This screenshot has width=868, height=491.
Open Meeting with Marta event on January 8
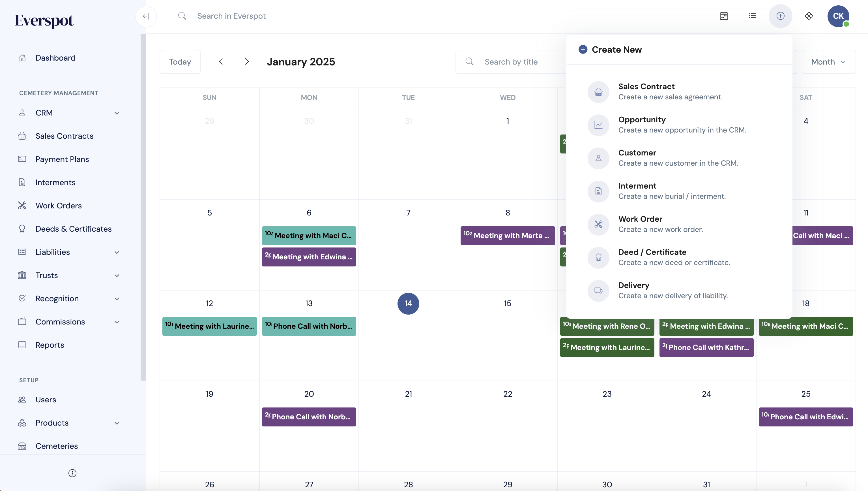(508, 236)
